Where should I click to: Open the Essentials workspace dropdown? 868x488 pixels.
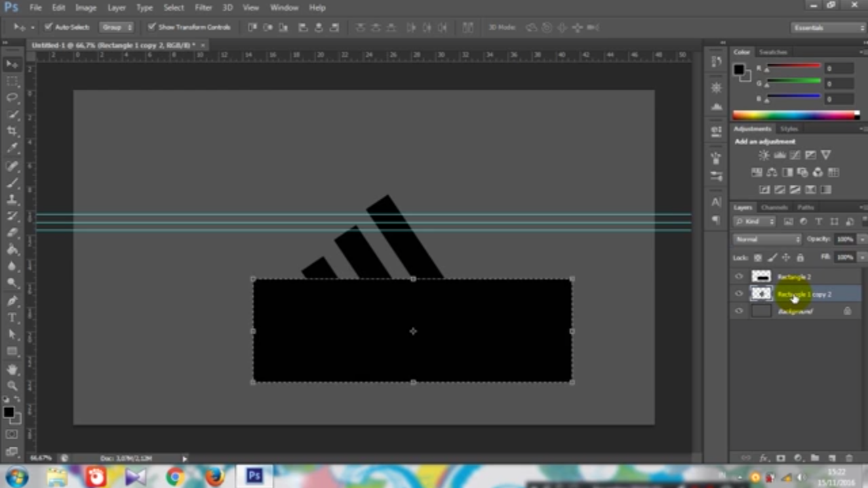coord(829,28)
